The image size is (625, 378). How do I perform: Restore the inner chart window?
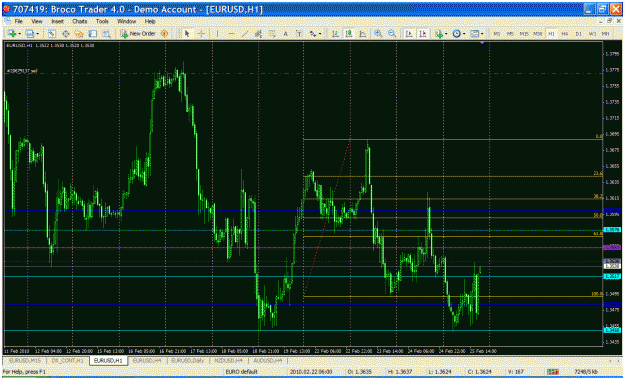pyautogui.click(x=609, y=21)
